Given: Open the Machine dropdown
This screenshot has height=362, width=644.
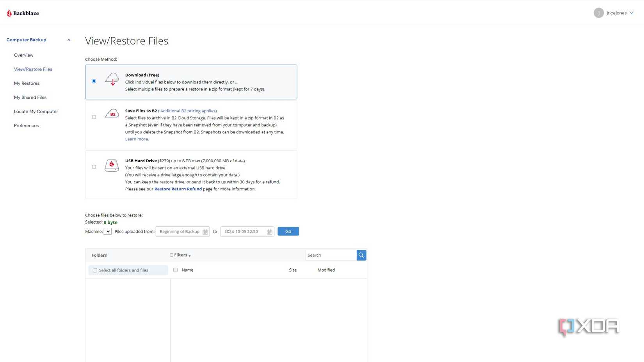Looking at the screenshot, I should tap(108, 231).
